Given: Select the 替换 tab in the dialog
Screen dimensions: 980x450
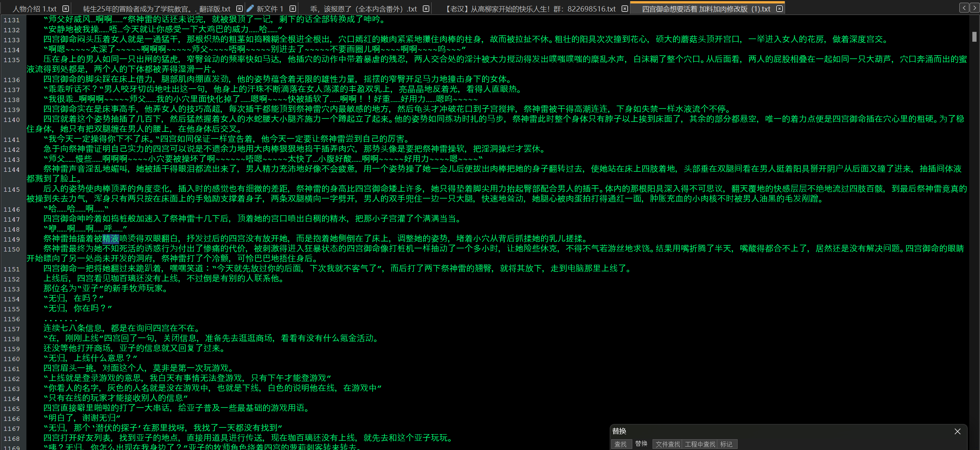Looking at the screenshot, I should [641, 443].
